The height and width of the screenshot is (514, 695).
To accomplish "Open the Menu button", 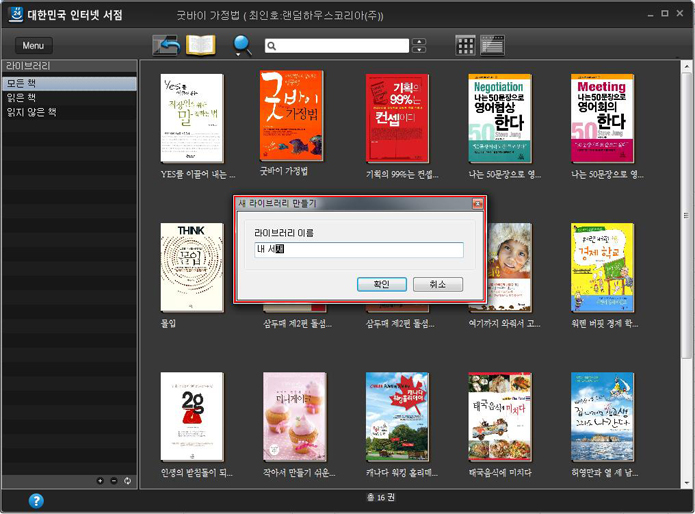I will coord(34,46).
